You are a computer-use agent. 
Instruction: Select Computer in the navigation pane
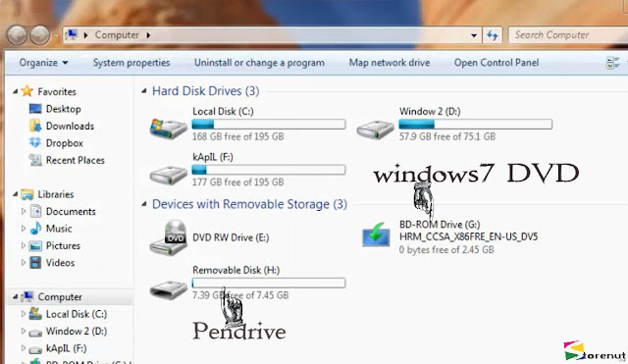click(x=60, y=296)
